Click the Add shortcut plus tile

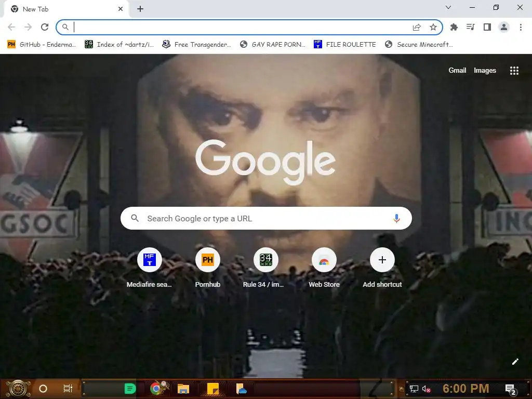(382, 268)
